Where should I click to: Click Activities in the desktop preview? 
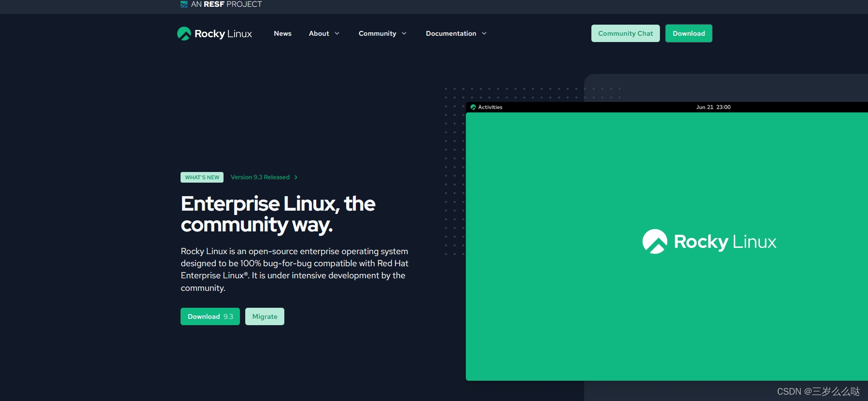tap(490, 107)
